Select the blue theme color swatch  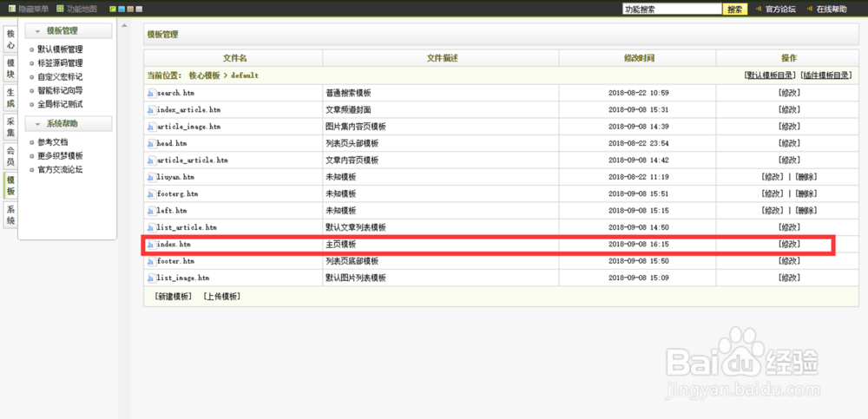point(122,10)
